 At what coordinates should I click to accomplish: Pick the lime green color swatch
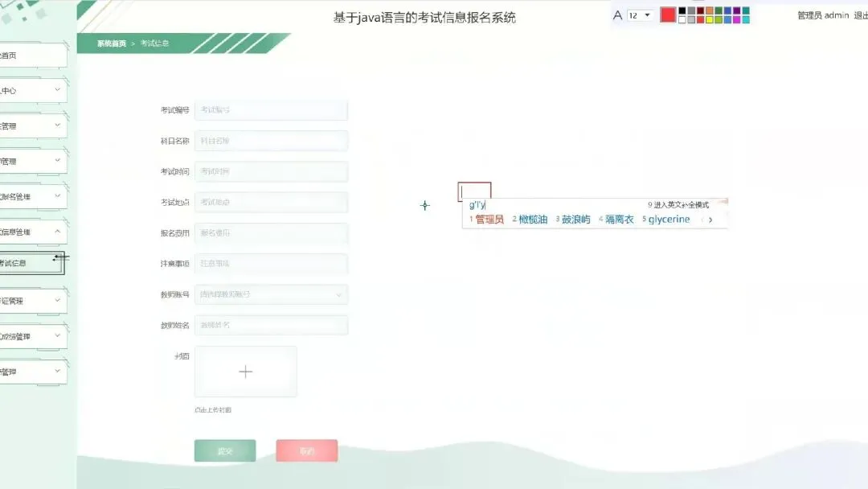point(719,19)
